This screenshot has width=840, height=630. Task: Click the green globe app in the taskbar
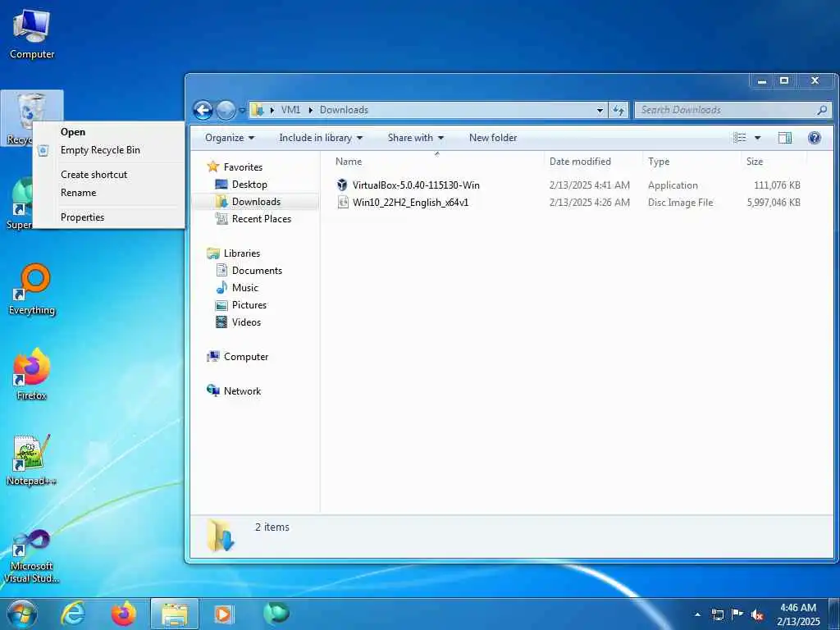pyautogui.click(x=276, y=613)
